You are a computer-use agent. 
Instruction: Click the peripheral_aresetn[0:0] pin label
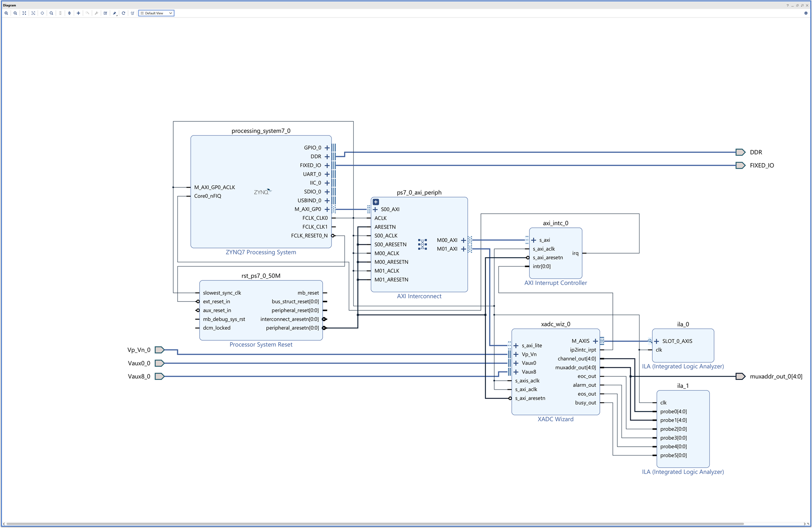pyautogui.click(x=292, y=328)
